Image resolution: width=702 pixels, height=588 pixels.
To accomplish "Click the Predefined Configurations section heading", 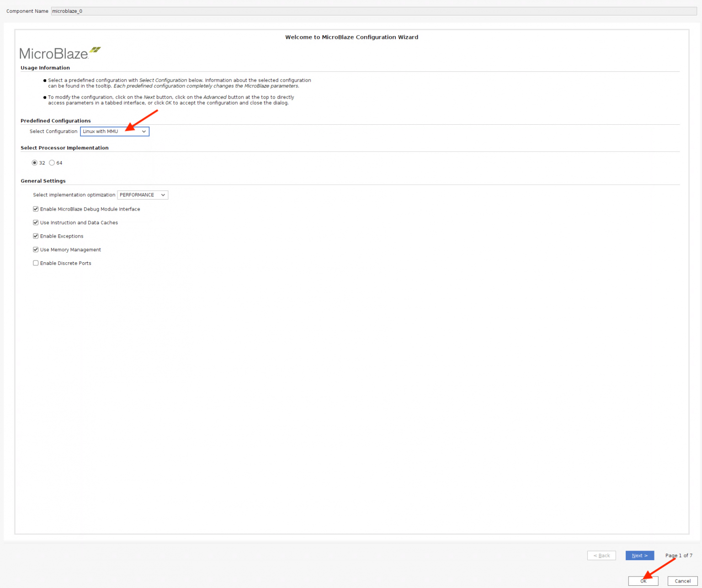I will pyautogui.click(x=56, y=121).
